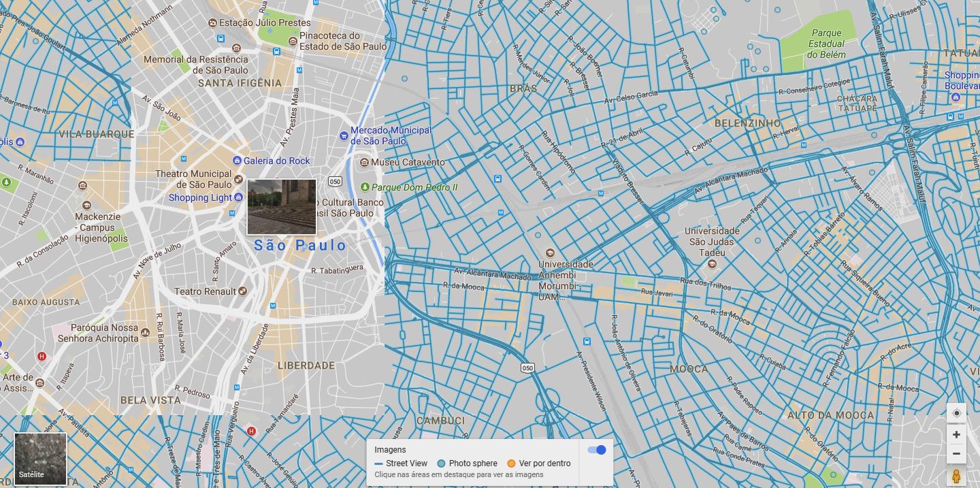Viewport: 980px width, 488px height.
Task: Click the Galeria do Rock shopping icon
Action: click(x=236, y=160)
